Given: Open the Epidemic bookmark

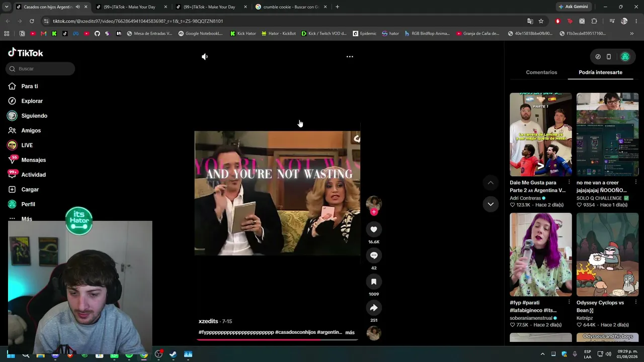Looking at the screenshot, I should click(364, 34).
